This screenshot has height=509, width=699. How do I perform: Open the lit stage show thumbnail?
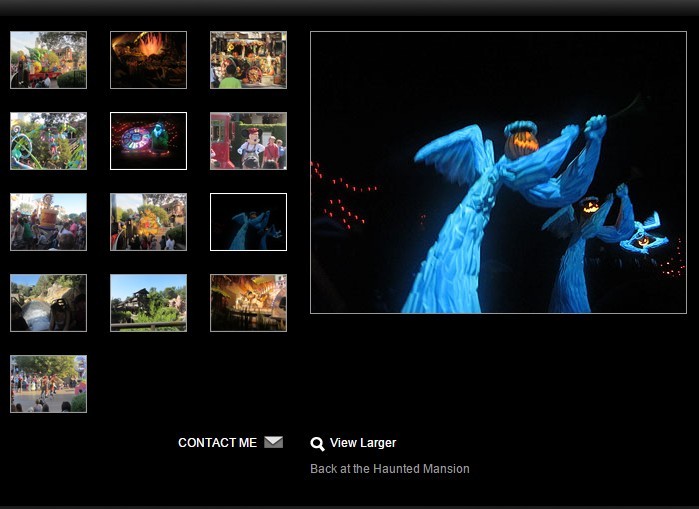tap(248, 303)
